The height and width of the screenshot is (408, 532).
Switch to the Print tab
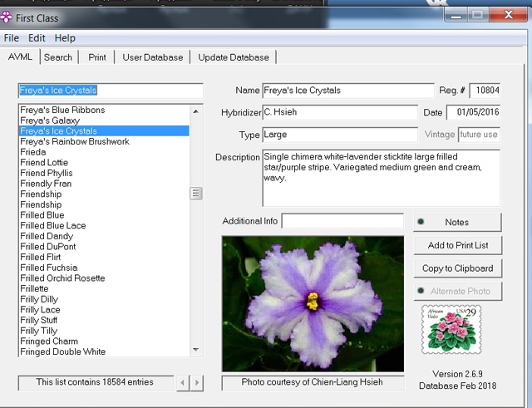coord(97,57)
